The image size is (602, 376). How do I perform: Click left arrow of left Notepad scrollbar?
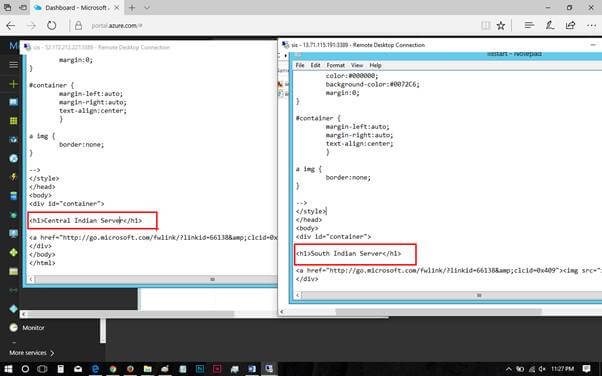pos(31,280)
